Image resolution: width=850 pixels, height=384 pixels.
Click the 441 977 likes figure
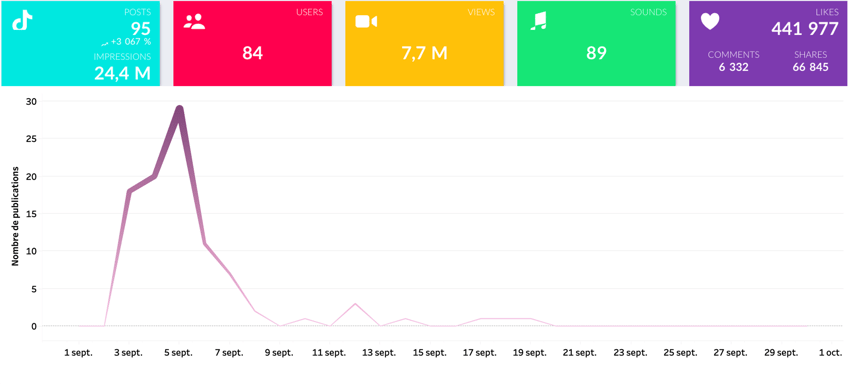805,29
